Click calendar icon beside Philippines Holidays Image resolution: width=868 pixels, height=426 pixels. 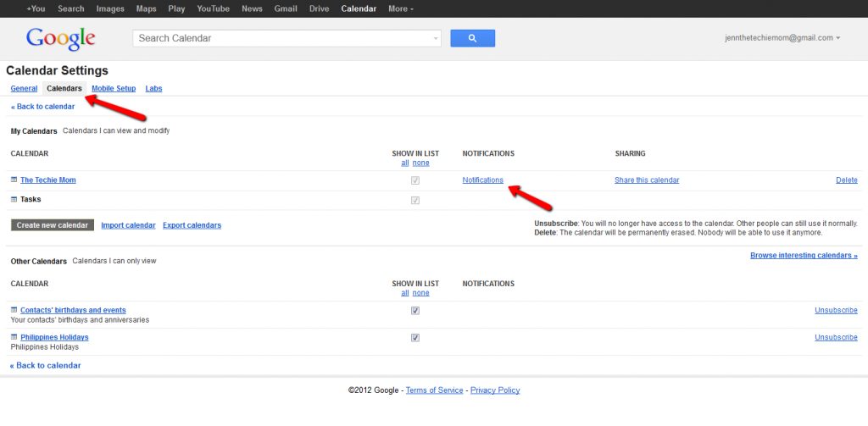[x=14, y=337]
